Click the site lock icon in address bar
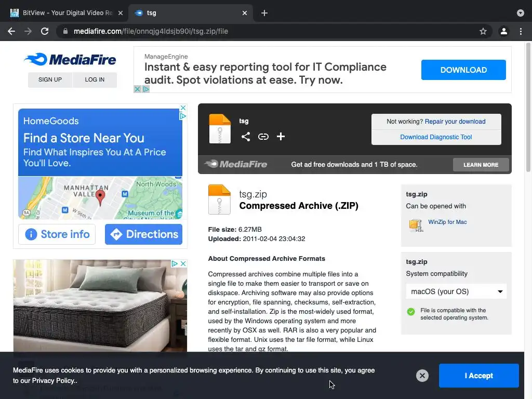The image size is (532, 399). click(65, 31)
